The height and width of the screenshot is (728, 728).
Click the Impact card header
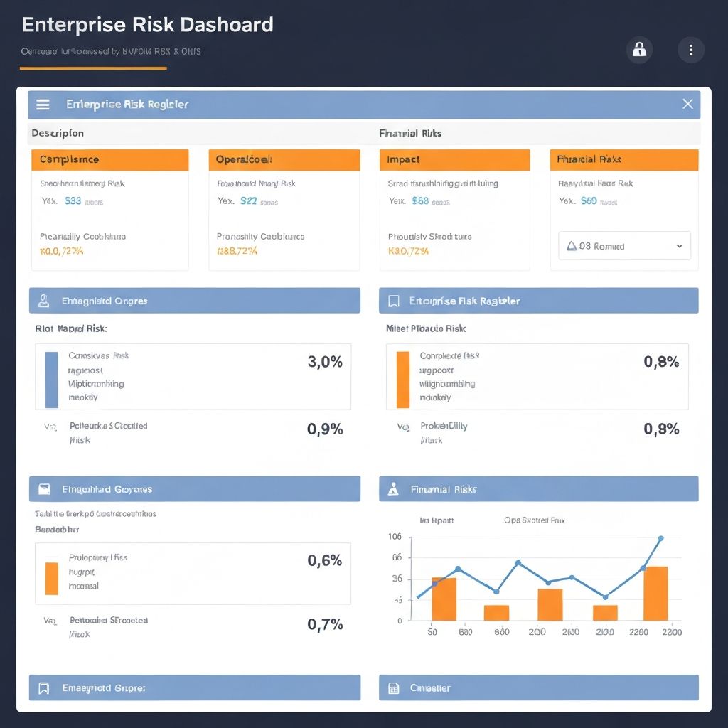[x=454, y=159]
